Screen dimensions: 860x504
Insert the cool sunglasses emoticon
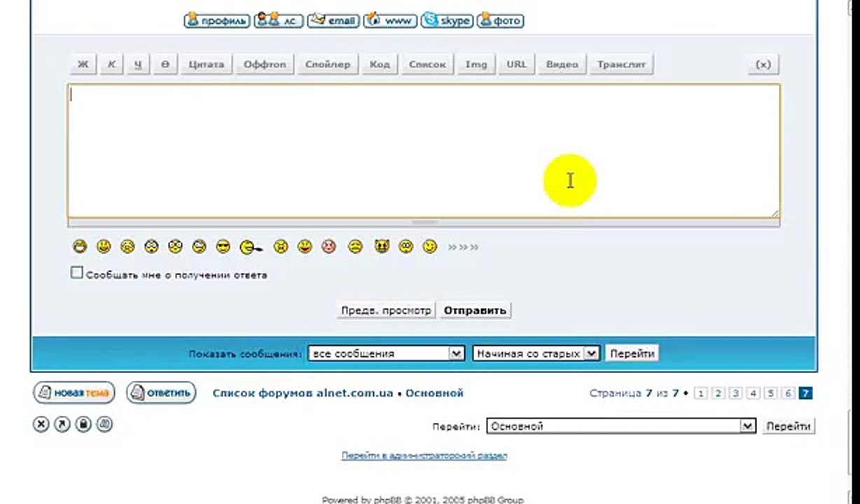point(223,246)
